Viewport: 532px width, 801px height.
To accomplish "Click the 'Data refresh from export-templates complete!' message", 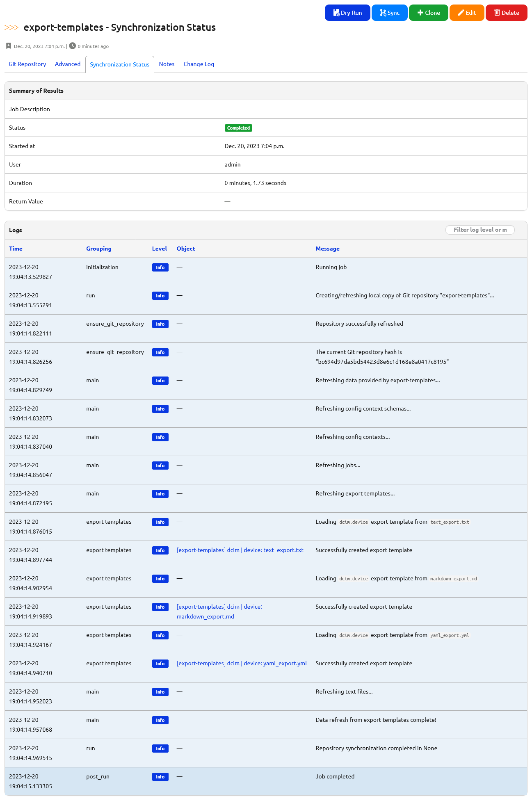I will click(376, 720).
